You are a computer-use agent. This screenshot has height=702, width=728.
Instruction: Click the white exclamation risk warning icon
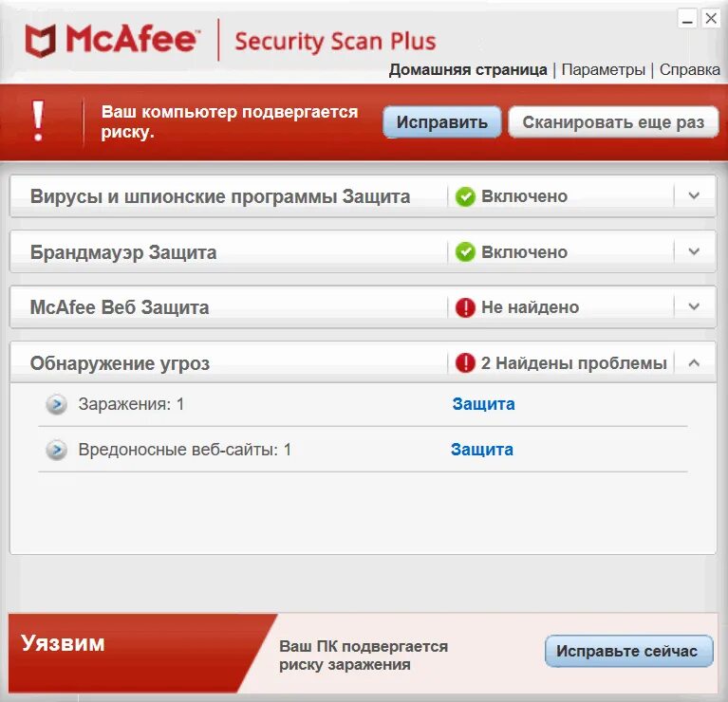tap(38, 121)
